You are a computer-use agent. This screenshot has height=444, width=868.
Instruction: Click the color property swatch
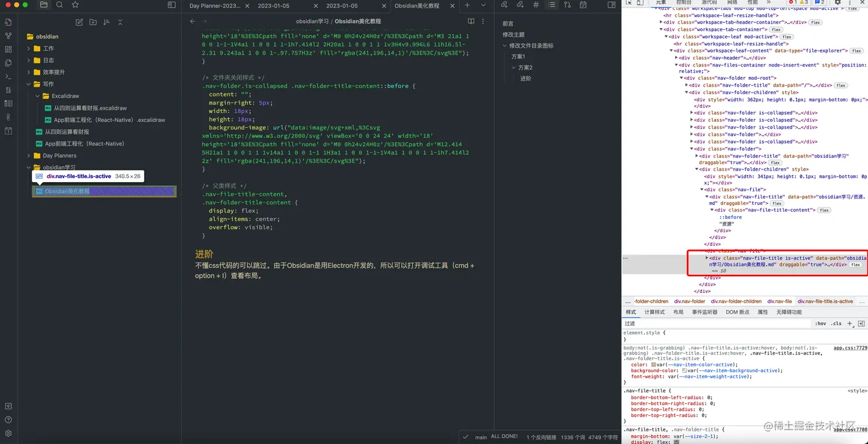coord(654,365)
